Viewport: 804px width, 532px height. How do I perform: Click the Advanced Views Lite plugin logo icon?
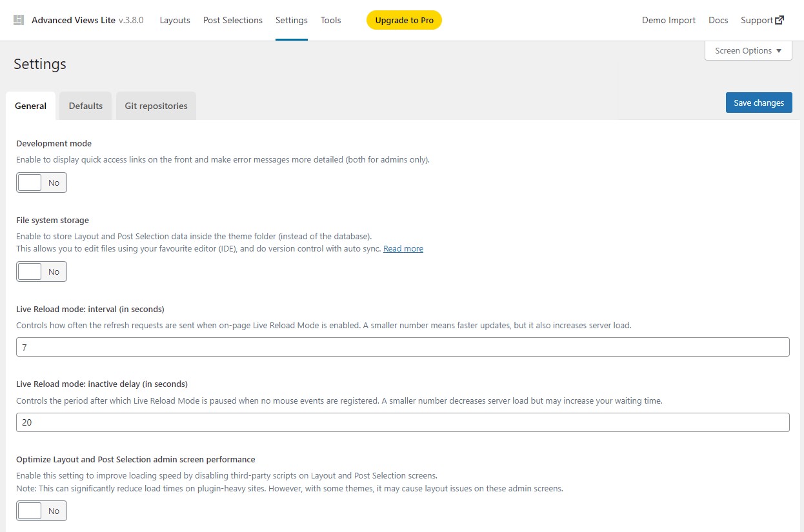tap(19, 19)
